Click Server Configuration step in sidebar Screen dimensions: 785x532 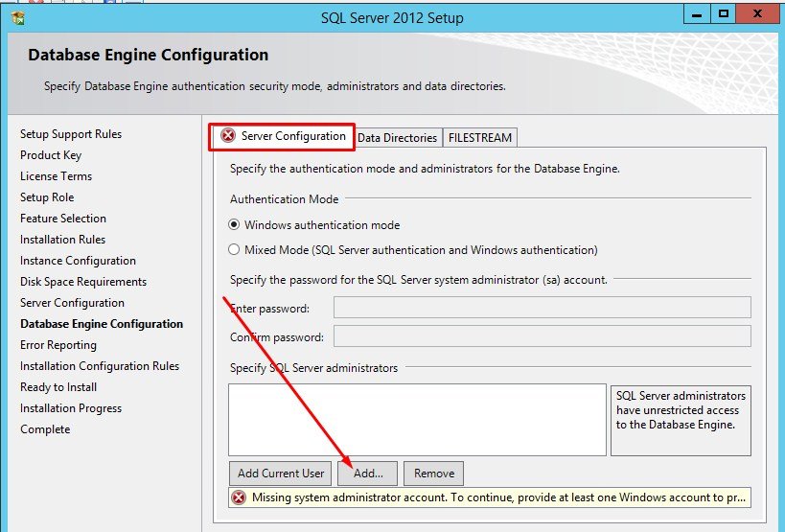[73, 303]
